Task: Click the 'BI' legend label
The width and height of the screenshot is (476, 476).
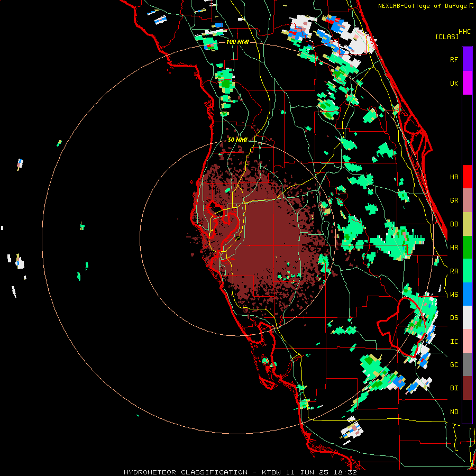Action: [454, 388]
